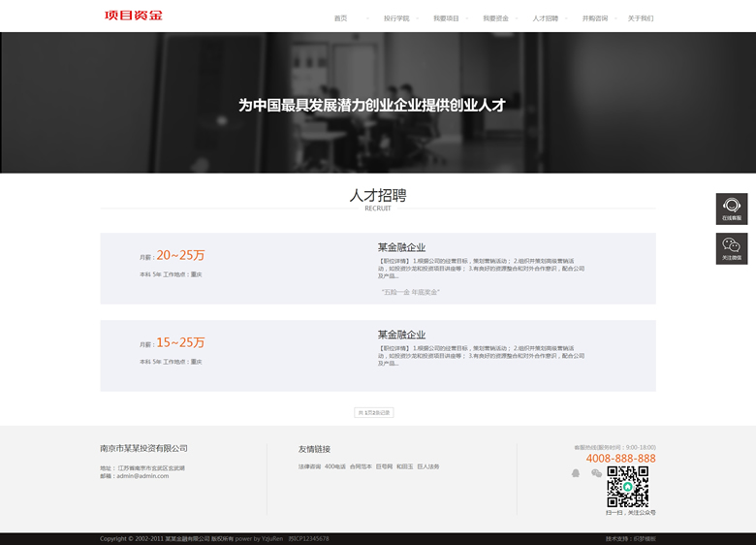The height and width of the screenshot is (545, 756).
Task: Click the QQ penguin icon in footer
Action: click(576, 473)
